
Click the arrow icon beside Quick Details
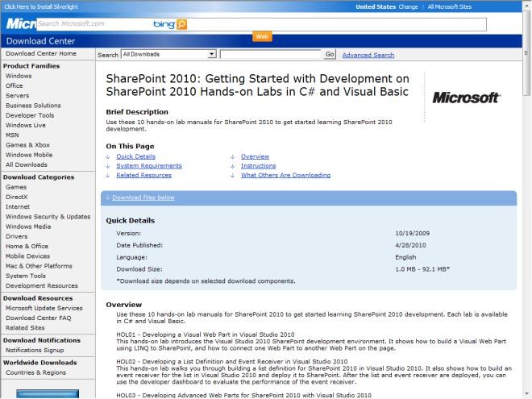coord(108,156)
